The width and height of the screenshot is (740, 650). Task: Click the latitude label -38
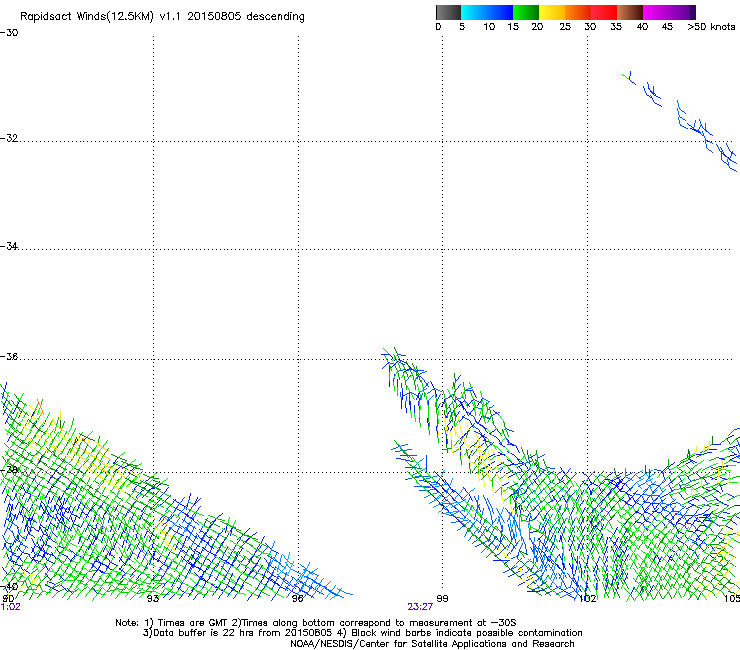click(9, 470)
